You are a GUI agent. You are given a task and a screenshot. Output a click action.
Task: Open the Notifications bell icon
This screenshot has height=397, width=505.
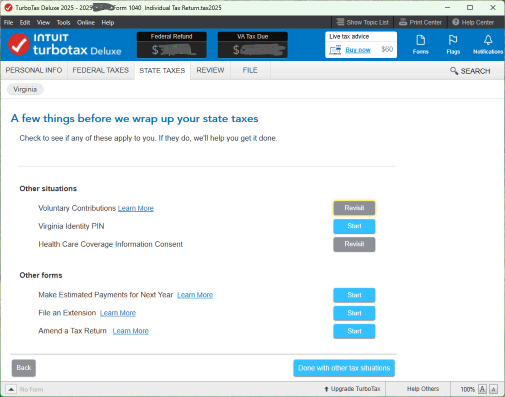pyautogui.click(x=488, y=44)
